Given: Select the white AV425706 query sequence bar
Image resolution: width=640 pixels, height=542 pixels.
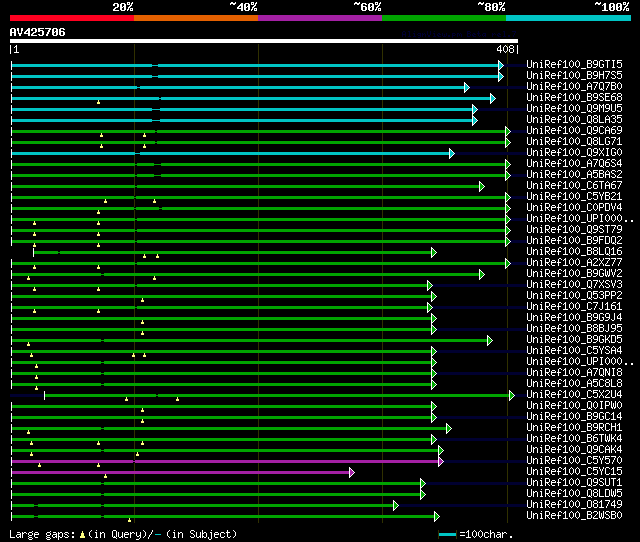Looking at the screenshot, I should coord(264,41).
